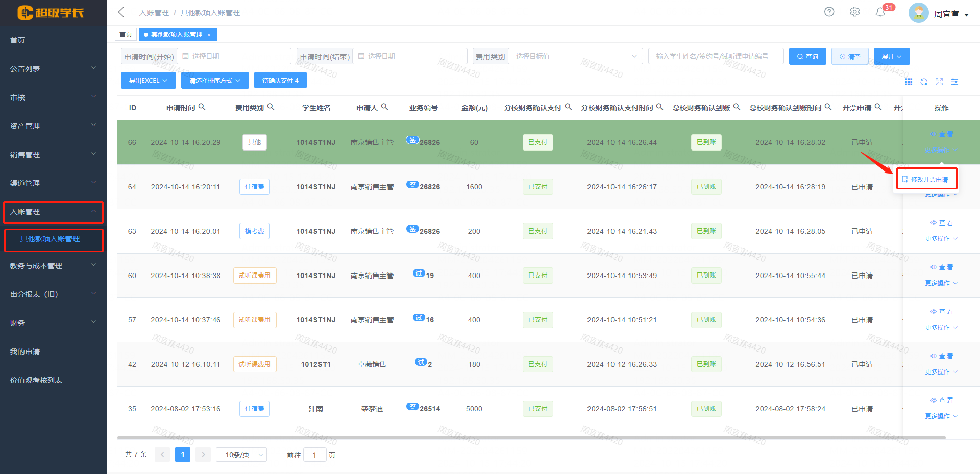Click the back arrow next to 入账管理 breadcrumb
980x474 pixels.
point(121,12)
